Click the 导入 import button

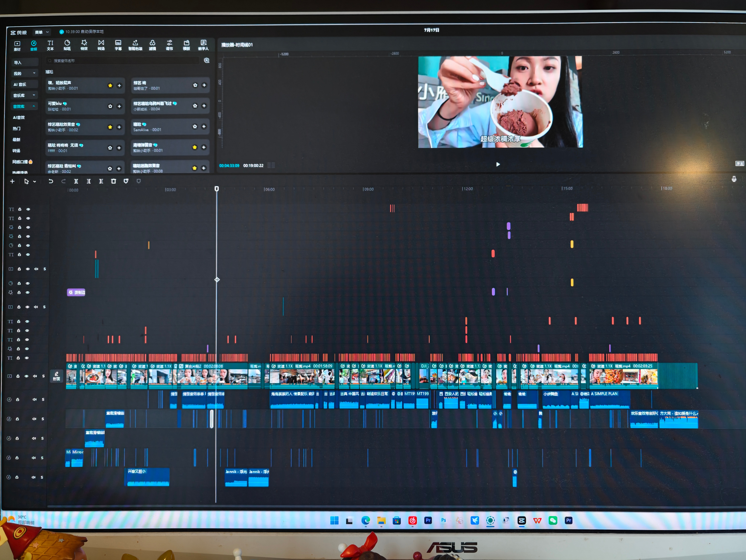pyautogui.click(x=24, y=62)
